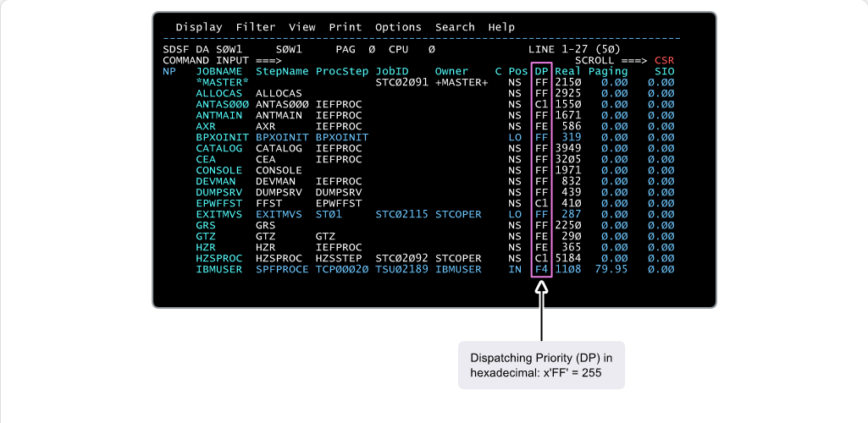This screenshot has height=423, width=868.
Task: Select the GRS job name
Action: [206, 225]
